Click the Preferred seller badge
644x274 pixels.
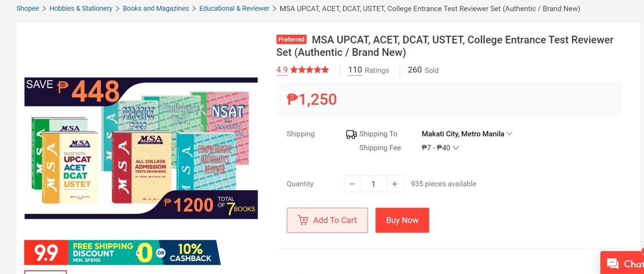tap(291, 39)
